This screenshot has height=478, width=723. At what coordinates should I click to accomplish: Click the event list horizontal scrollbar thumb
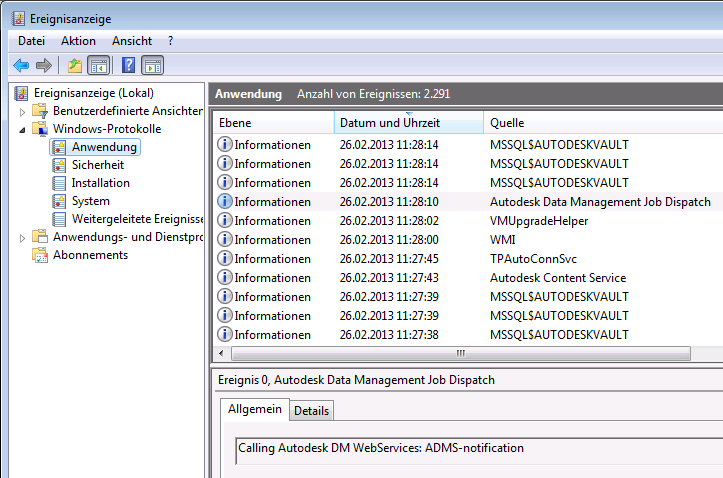coord(461,354)
